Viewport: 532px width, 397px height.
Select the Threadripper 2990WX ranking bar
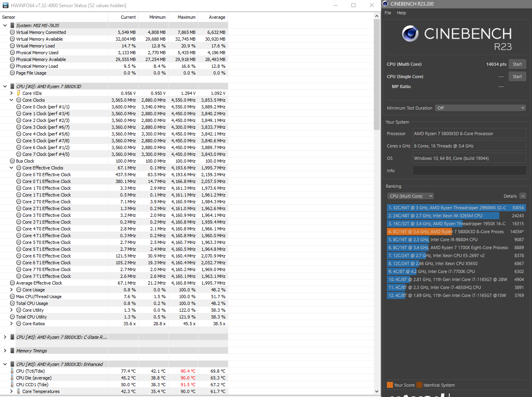coord(456,208)
